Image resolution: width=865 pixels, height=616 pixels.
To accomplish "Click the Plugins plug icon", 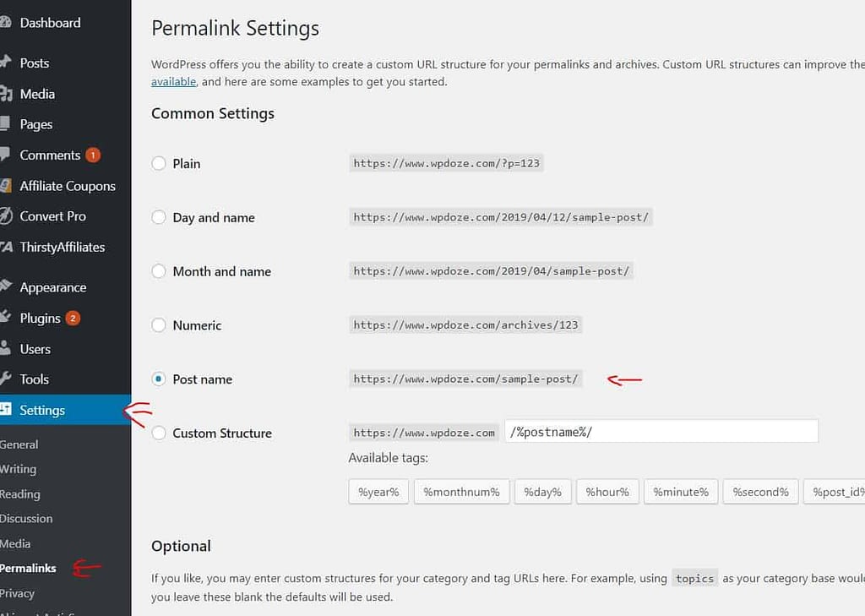I will [x=5, y=317].
